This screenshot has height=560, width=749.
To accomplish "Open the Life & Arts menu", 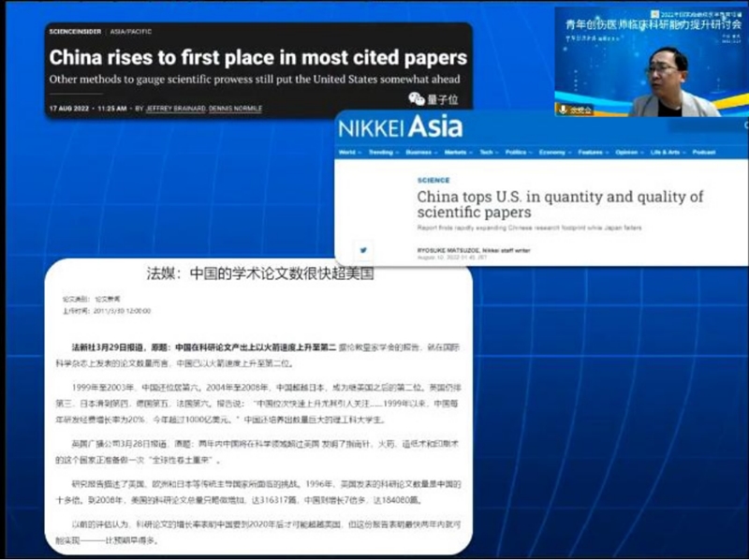I will pyautogui.click(x=668, y=153).
